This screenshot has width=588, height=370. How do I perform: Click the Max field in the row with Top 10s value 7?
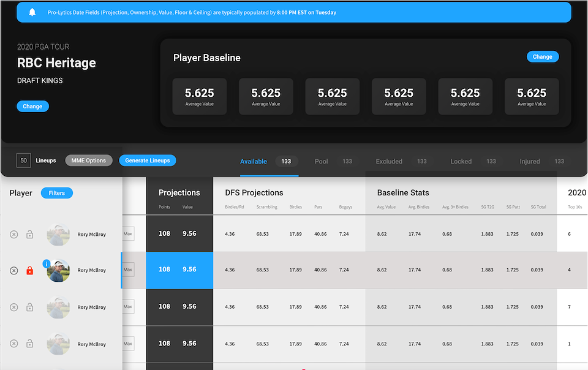click(128, 306)
